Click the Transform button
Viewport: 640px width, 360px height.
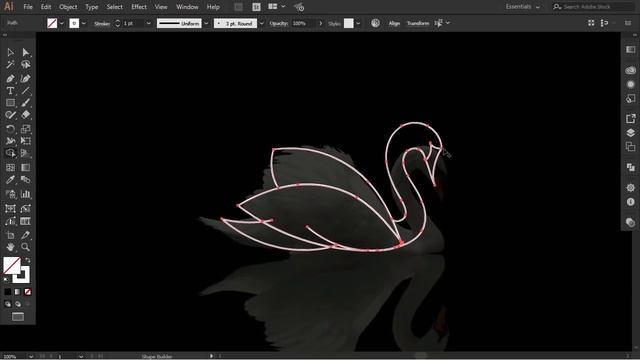(418, 23)
